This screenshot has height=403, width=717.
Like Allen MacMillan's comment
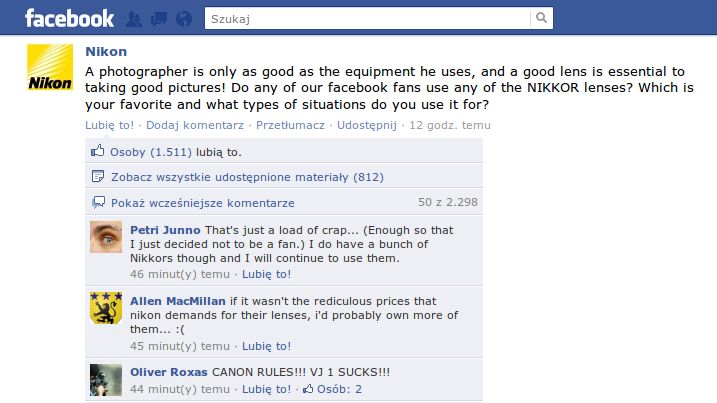click(267, 346)
